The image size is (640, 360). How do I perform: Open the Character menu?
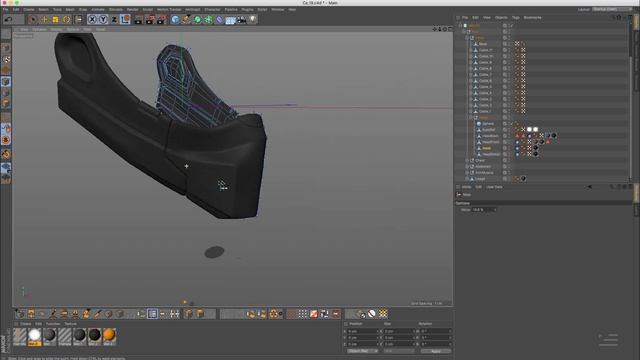point(212,9)
